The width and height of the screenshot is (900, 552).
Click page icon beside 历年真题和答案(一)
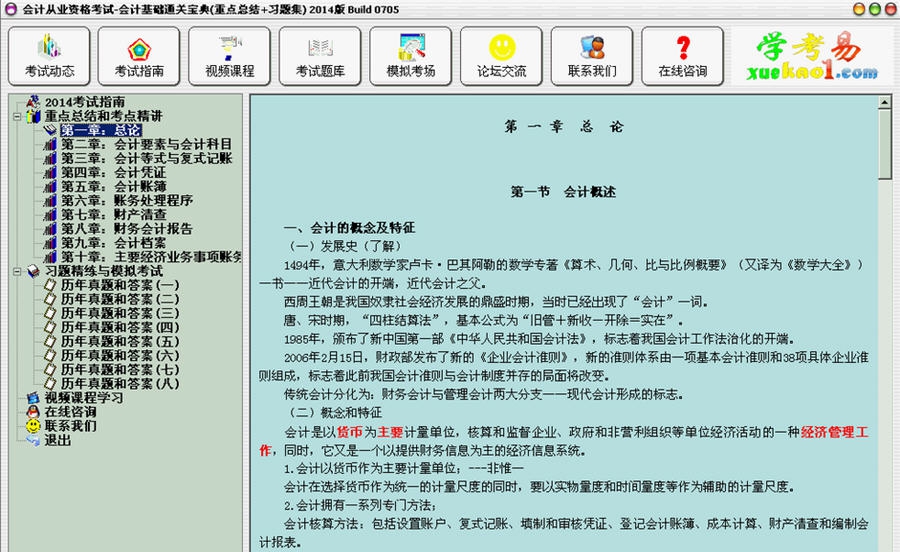click(51, 285)
